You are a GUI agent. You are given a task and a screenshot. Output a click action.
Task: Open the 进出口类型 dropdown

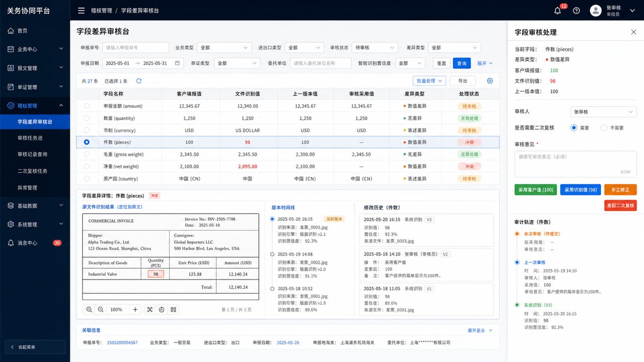pyautogui.click(x=304, y=48)
